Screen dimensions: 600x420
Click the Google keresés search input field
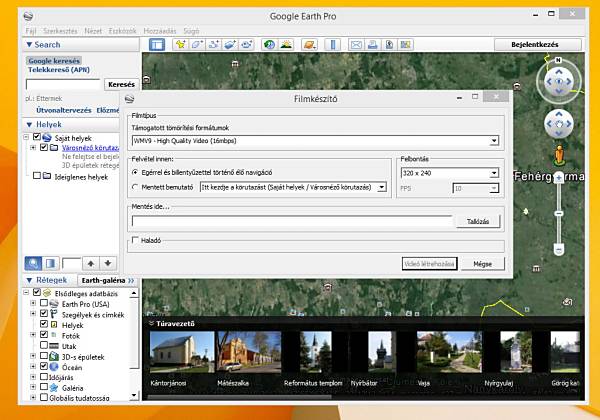click(x=63, y=84)
